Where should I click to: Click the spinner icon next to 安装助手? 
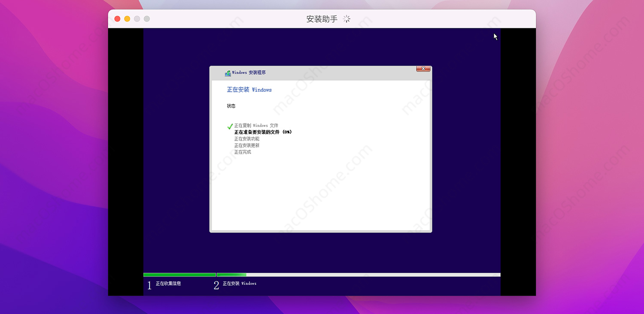coord(346,19)
